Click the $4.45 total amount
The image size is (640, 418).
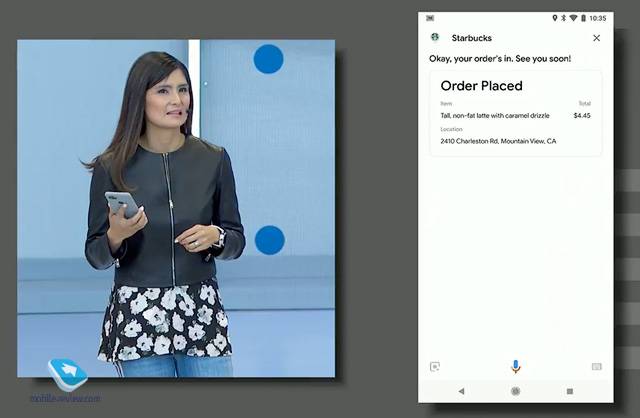(x=582, y=115)
